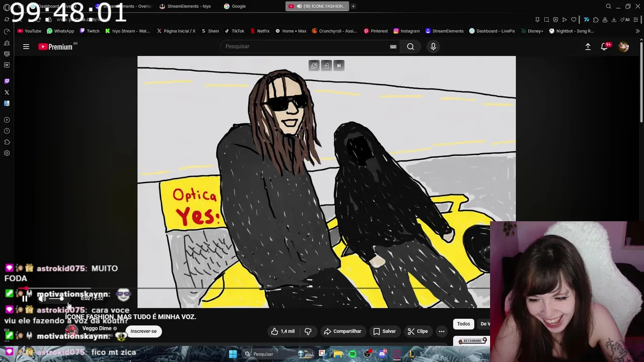Click the detach video pop-out icon
The image size is (644, 362).
[314, 65]
